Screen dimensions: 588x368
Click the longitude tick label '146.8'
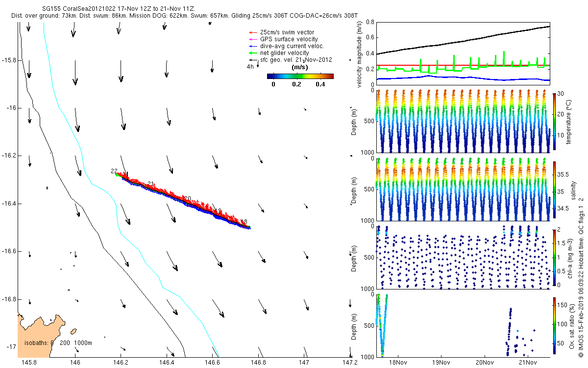(258, 362)
